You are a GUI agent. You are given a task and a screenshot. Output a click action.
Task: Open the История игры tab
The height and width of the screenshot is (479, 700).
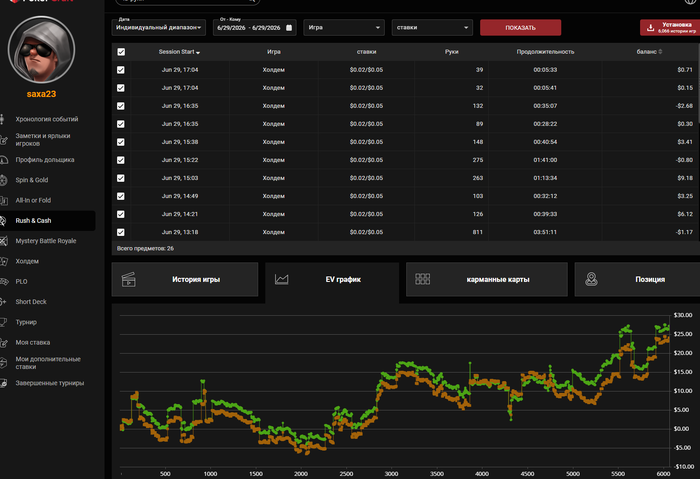click(185, 279)
